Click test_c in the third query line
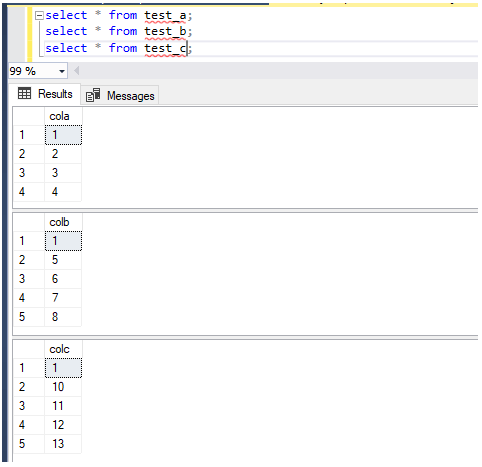The width and height of the screenshot is (482, 467). point(165,48)
